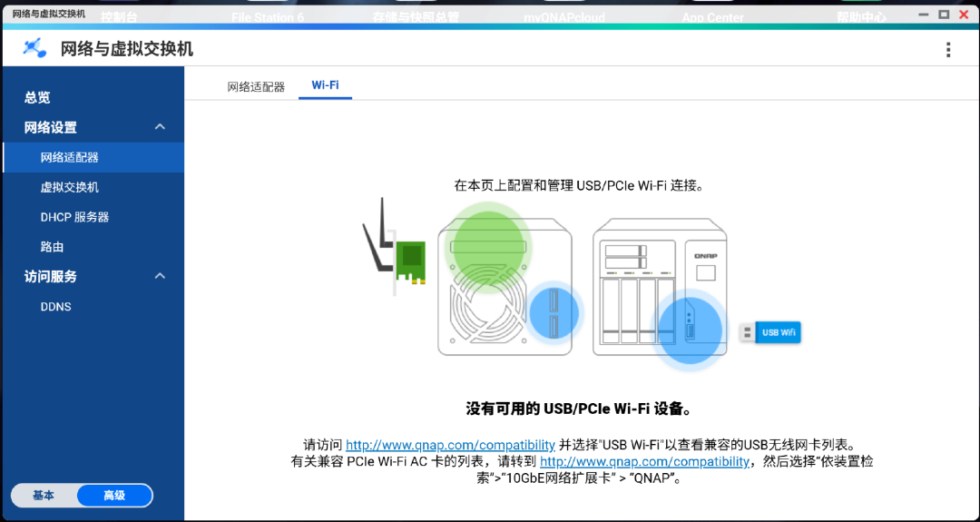Switch to 高级 mode
Viewport: 980px width, 522px height.
(x=114, y=495)
